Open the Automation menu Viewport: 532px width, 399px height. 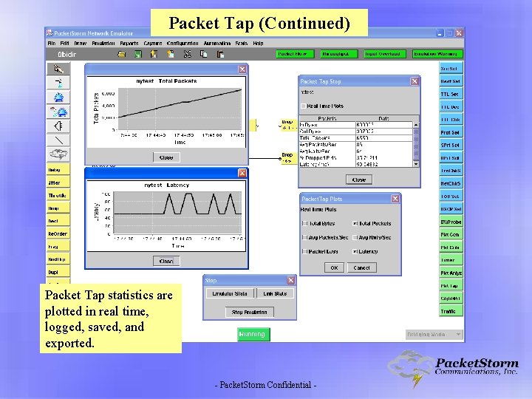[x=216, y=43]
